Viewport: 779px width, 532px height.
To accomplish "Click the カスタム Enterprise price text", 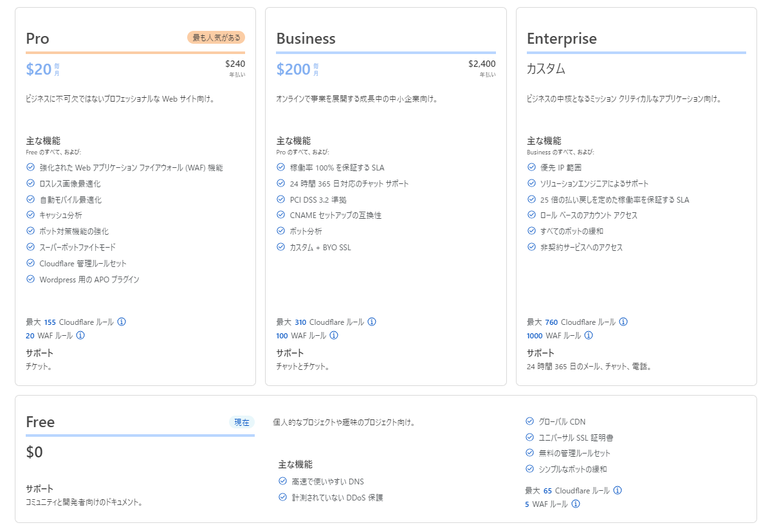I will (x=546, y=69).
